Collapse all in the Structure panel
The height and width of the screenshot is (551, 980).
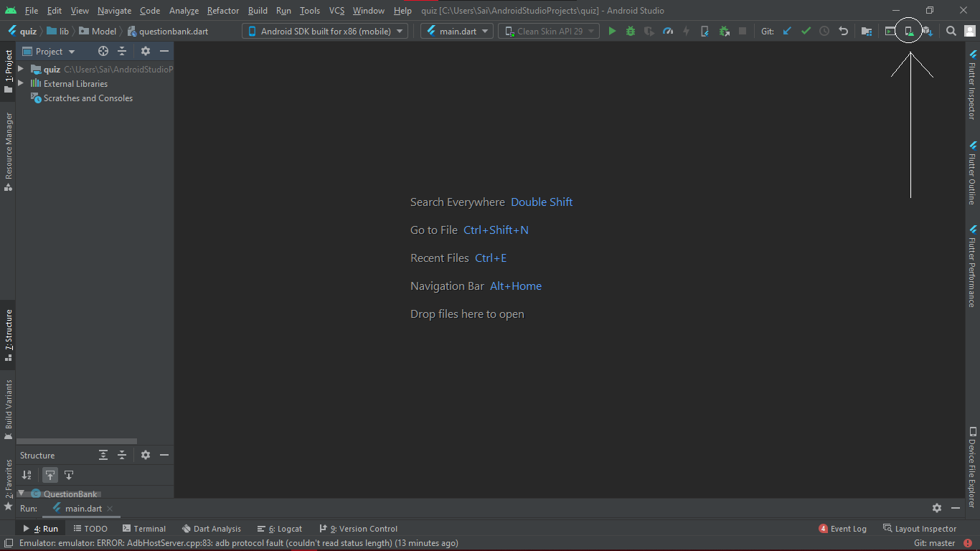tap(122, 455)
